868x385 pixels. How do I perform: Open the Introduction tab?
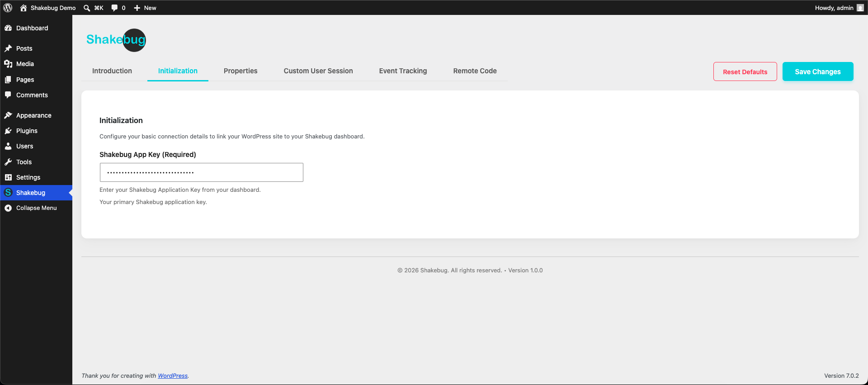point(112,71)
